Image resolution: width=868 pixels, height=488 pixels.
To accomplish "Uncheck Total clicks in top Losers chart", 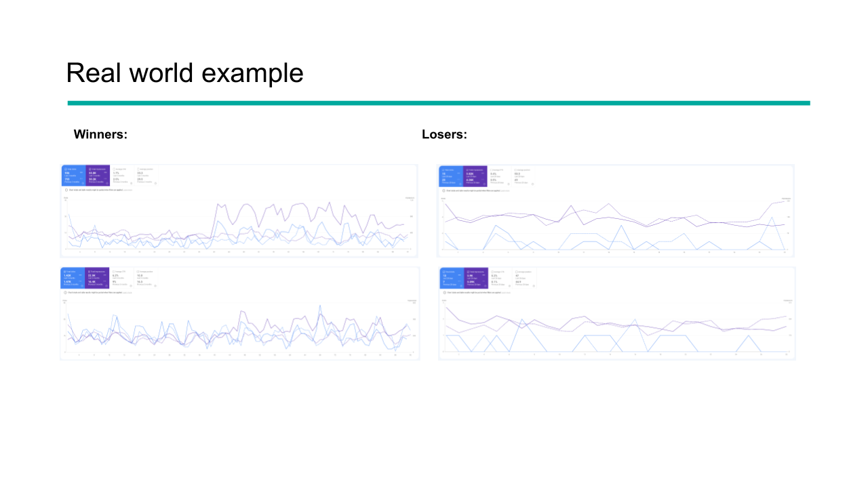I will (443, 169).
